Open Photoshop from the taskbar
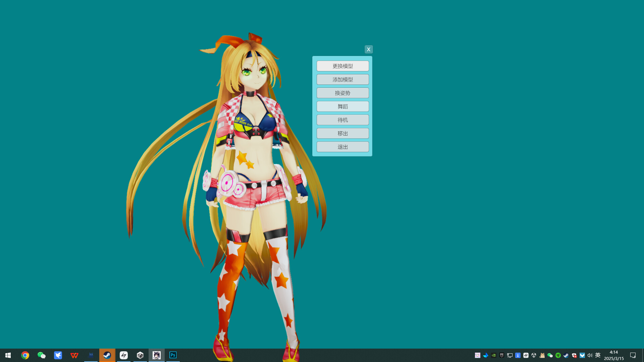Screen dimensions: 644x362 pyautogui.click(x=173, y=355)
